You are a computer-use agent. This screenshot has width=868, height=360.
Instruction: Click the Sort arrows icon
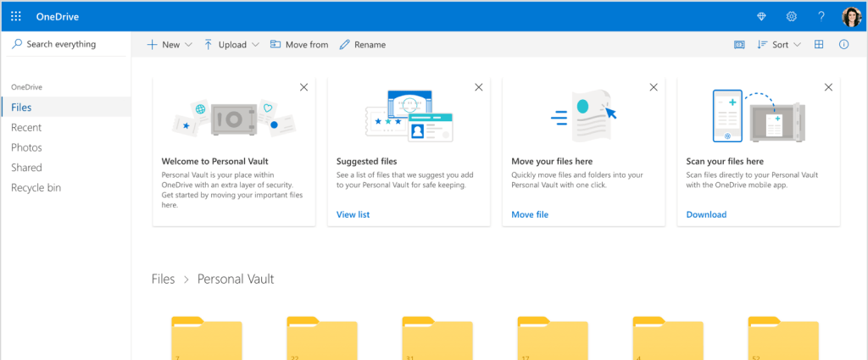tap(762, 45)
